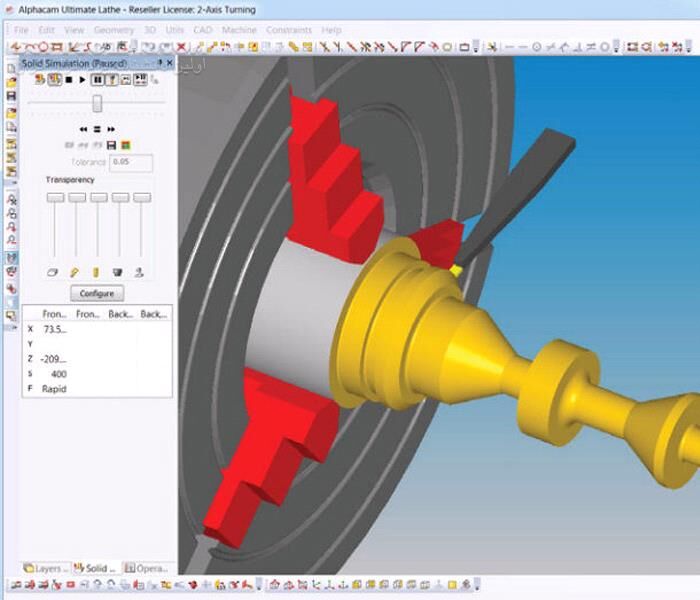Click the Tolerance input field
This screenshot has height=600, width=700.
(x=130, y=162)
